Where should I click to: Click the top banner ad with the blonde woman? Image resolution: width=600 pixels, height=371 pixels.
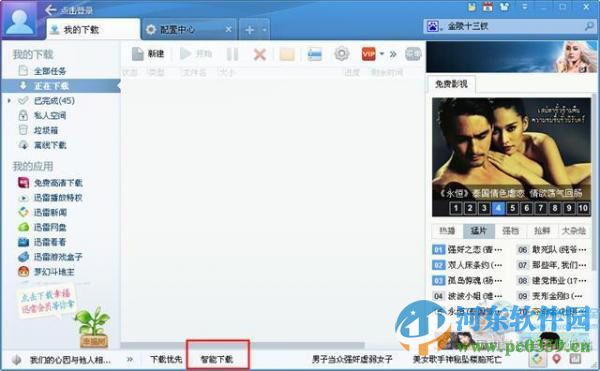(512, 57)
